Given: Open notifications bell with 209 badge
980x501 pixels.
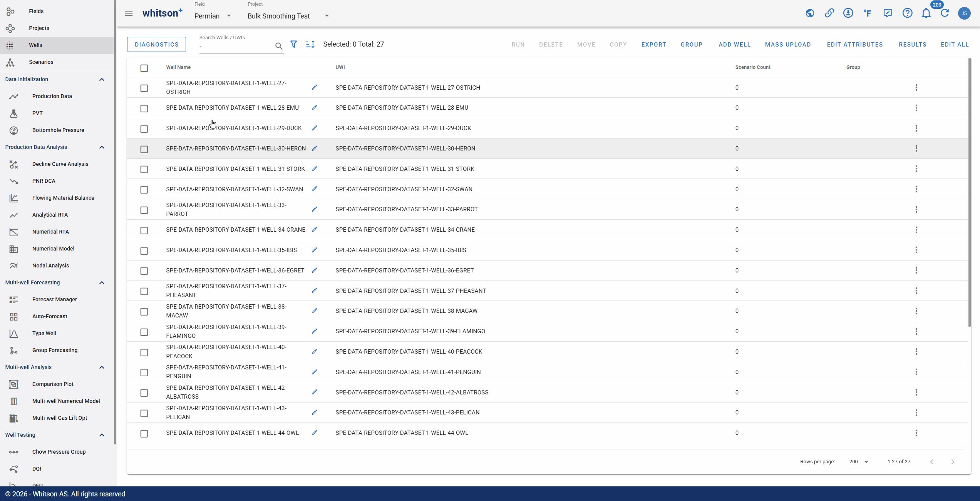Looking at the screenshot, I should (926, 13).
